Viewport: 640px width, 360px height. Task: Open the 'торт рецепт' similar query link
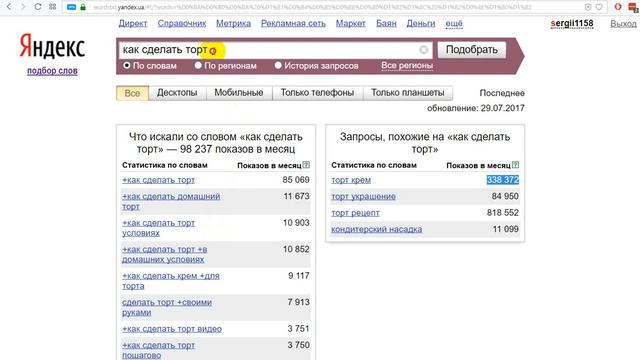pyautogui.click(x=355, y=213)
